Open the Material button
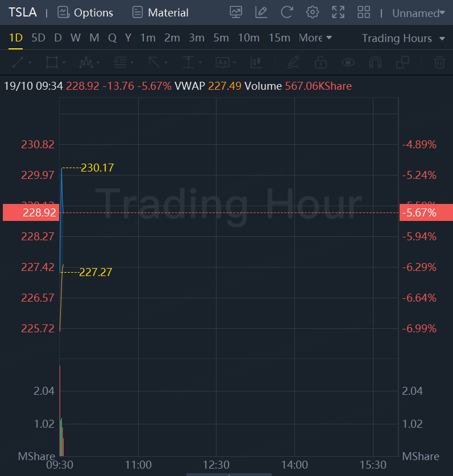453x476 pixels. coord(160,12)
